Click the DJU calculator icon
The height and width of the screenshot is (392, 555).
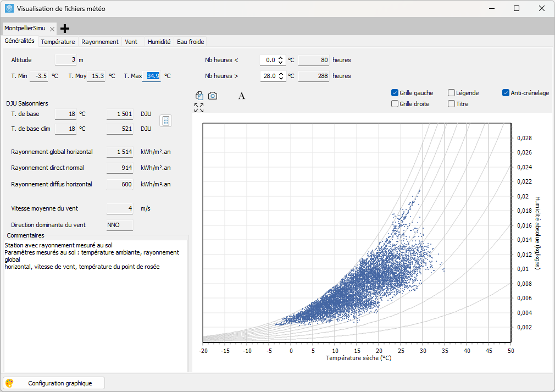click(x=165, y=121)
